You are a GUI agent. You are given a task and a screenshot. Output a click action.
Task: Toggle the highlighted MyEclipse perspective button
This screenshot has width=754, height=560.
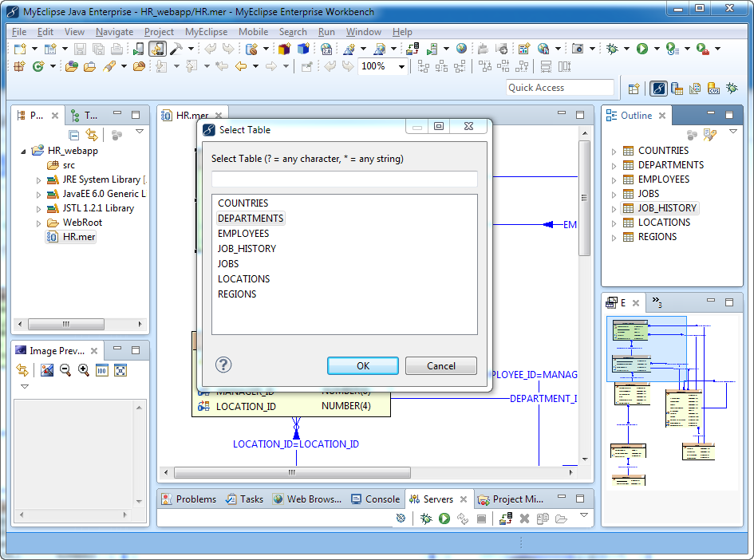pyautogui.click(x=658, y=88)
